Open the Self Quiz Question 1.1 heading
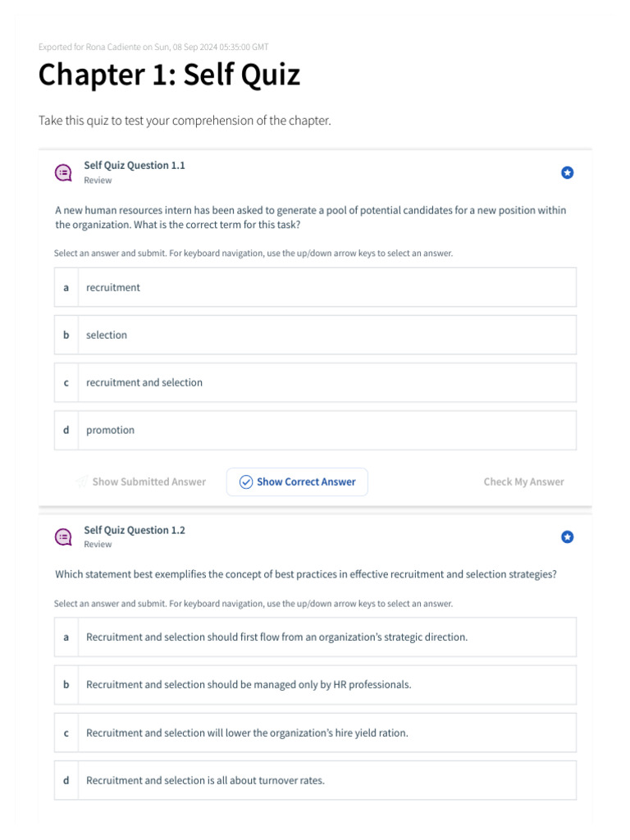Image resolution: width=630 pixels, height=840 pixels. click(x=135, y=166)
